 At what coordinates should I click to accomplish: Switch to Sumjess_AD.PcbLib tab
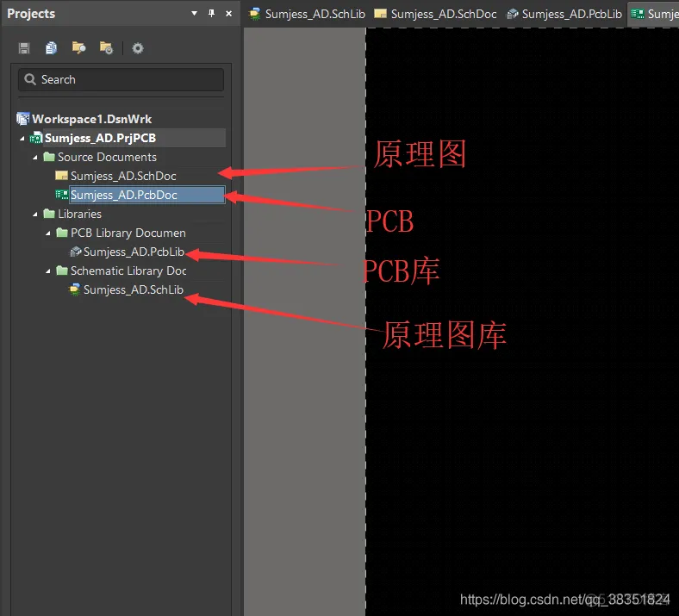tap(564, 14)
